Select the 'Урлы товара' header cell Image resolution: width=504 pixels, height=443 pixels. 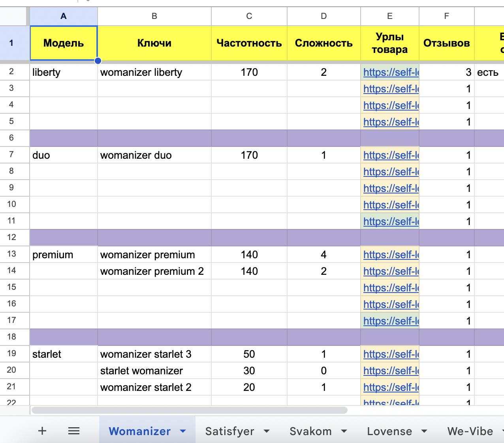click(x=390, y=43)
